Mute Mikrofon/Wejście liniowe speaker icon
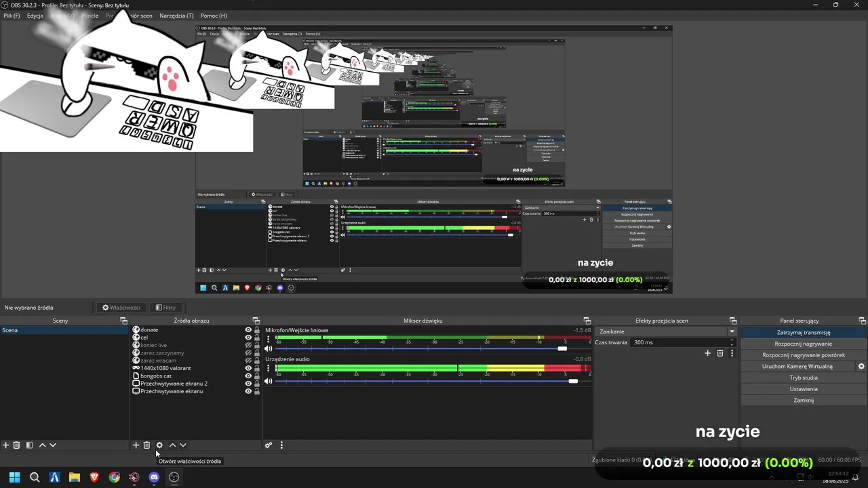This screenshot has width=868, height=488. click(x=269, y=348)
